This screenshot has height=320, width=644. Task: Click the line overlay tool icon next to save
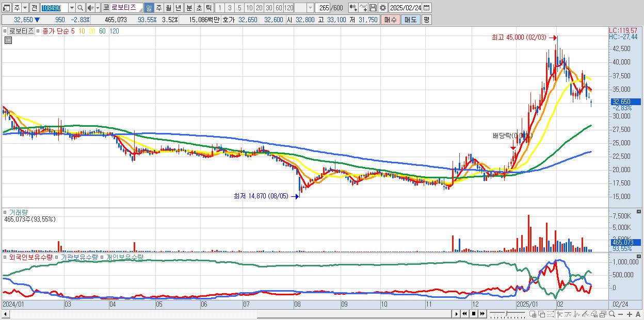coord(363,8)
